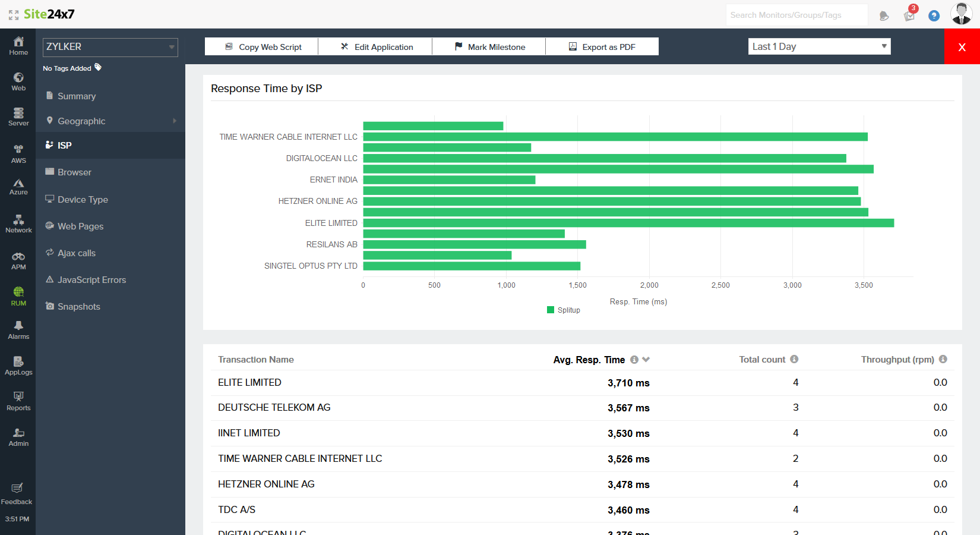Click the ELITE LIMITED chart bar

pyautogui.click(x=628, y=223)
